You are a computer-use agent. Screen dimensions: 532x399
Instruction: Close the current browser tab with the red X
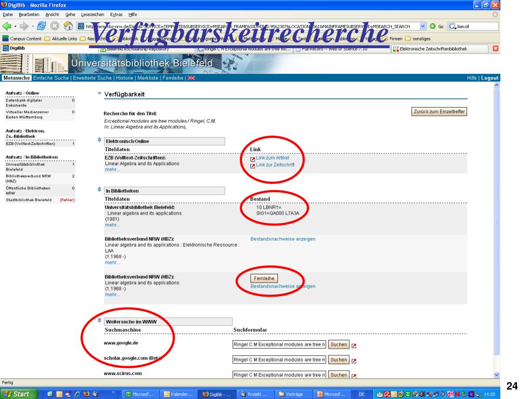tap(495, 48)
